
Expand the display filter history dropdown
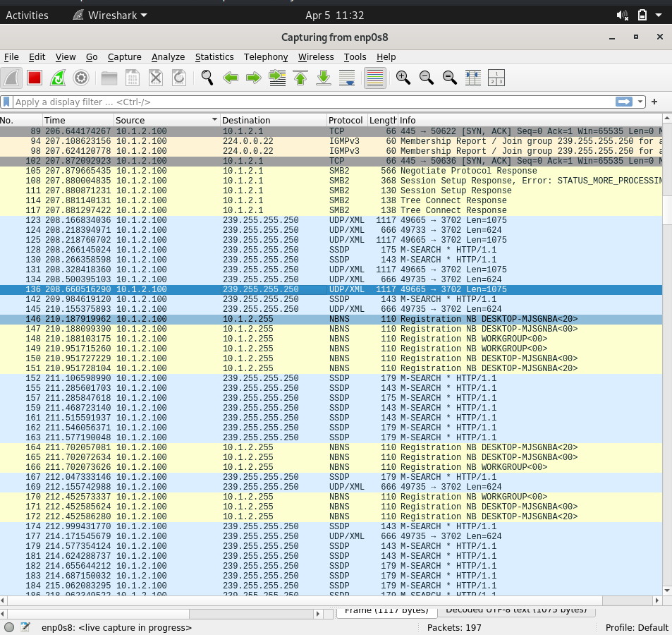click(640, 102)
